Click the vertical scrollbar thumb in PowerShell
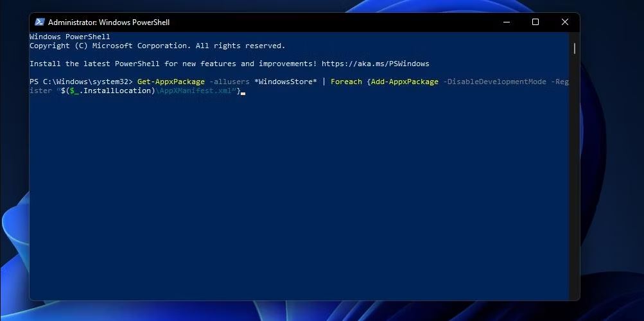Image resolution: width=644 pixels, height=321 pixels. [x=574, y=48]
